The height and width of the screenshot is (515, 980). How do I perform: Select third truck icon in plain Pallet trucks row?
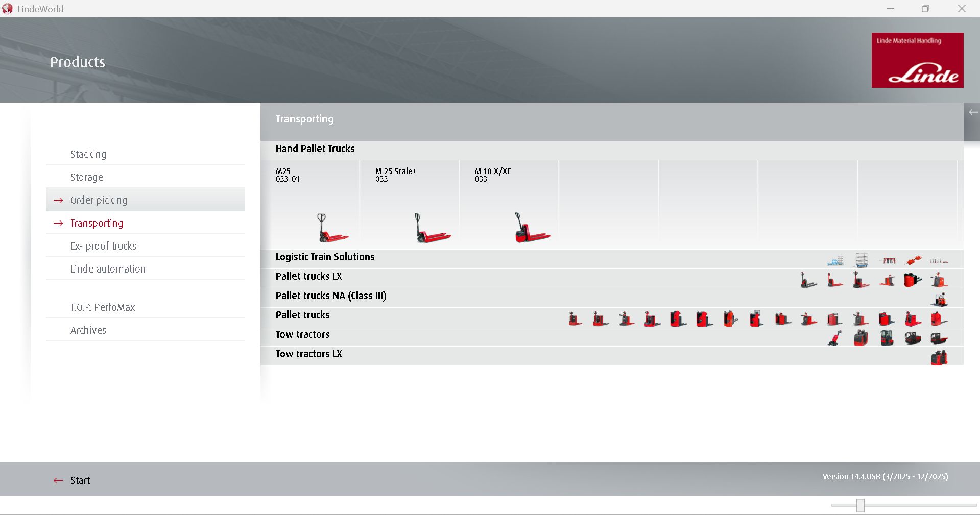tap(627, 319)
